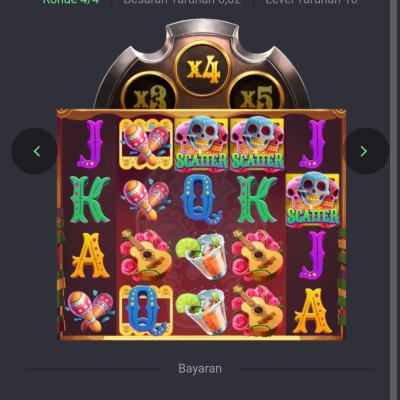Image resolution: width=400 pixels, height=400 pixels.
Task: Open the Bayaran payout section heading
Action: (x=200, y=369)
